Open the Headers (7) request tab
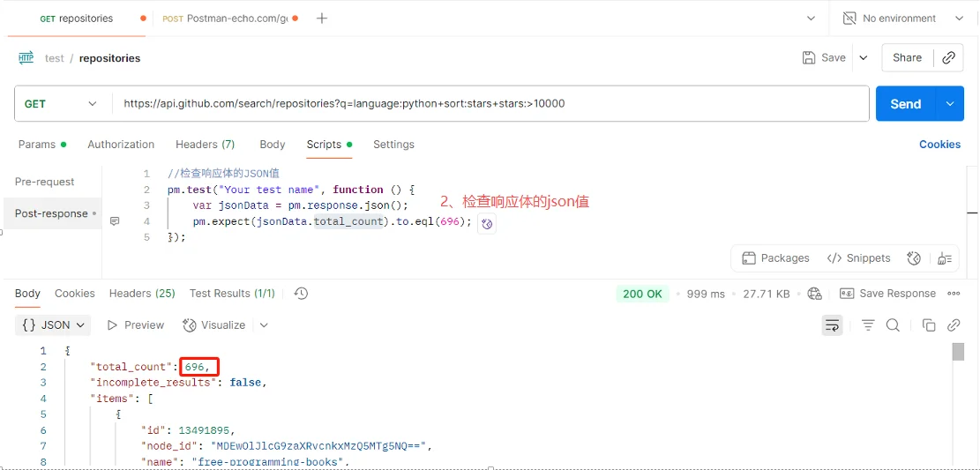The height and width of the screenshot is (470, 980). click(205, 145)
